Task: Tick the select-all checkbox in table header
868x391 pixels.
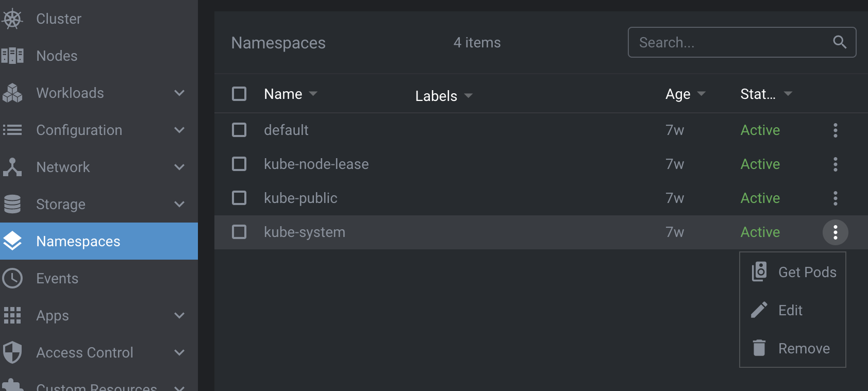Action: [239, 94]
